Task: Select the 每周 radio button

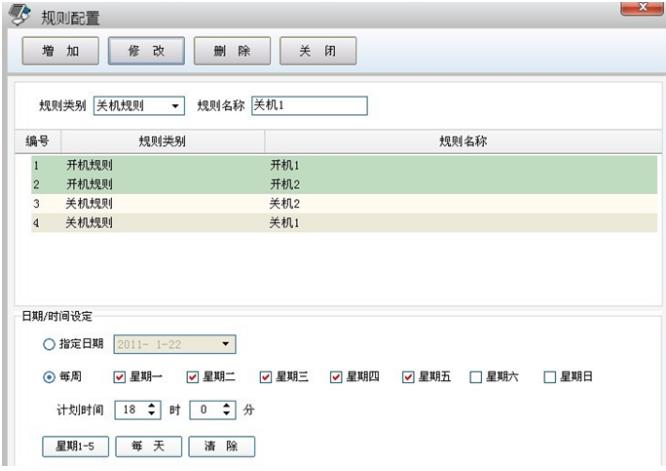Action: pos(48,377)
